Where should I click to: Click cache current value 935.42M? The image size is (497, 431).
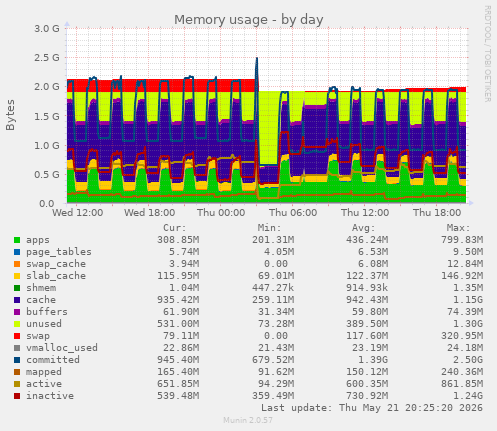click(178, 300)
